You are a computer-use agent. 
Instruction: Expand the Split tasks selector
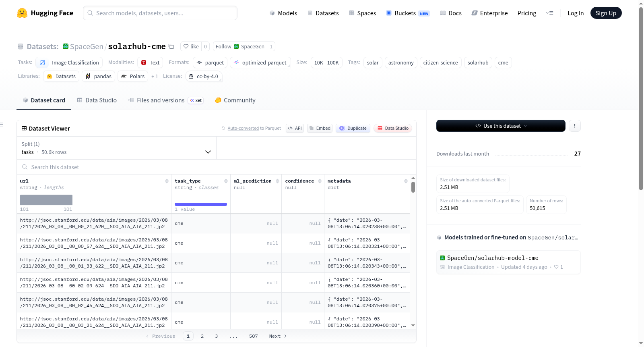click(116, 148)
